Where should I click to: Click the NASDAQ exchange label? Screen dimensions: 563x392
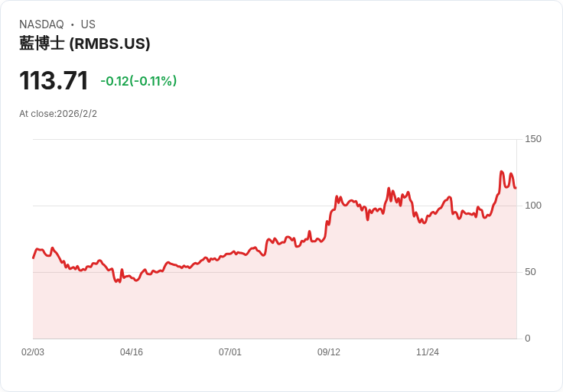tap(41, 24)
